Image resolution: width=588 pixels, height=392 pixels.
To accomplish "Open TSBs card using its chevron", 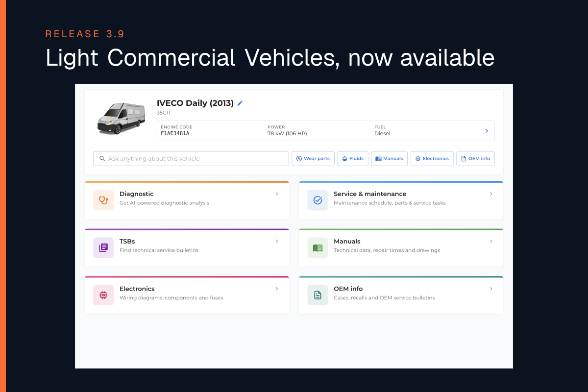I will tap(277, 242).
